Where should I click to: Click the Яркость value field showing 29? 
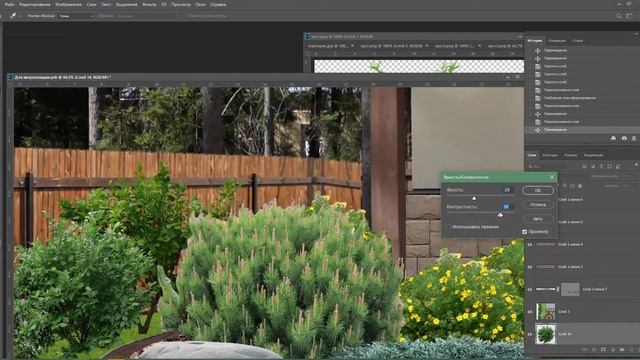[507, 190]
